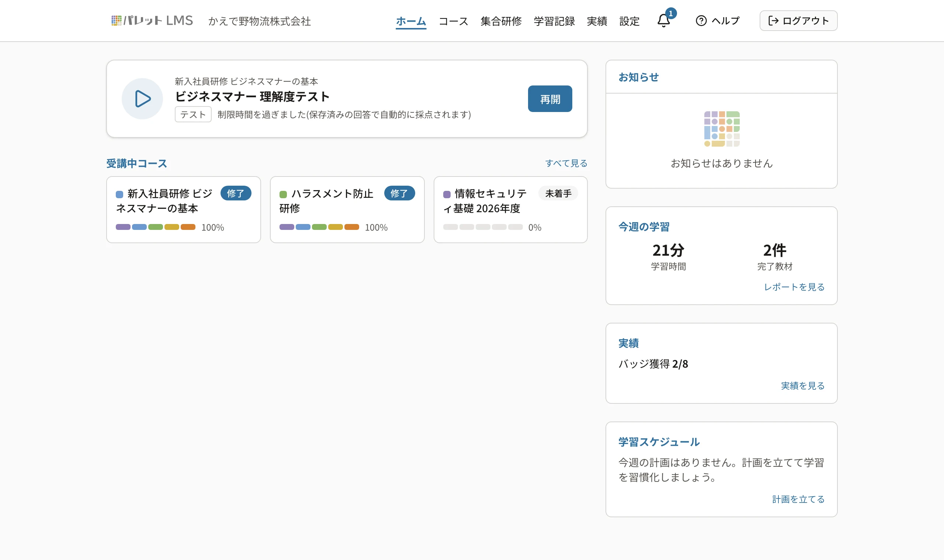Viewport: 944px width, 560px height.
Task: Click the 未着手 status badge
Action: (x=558, y=193)
